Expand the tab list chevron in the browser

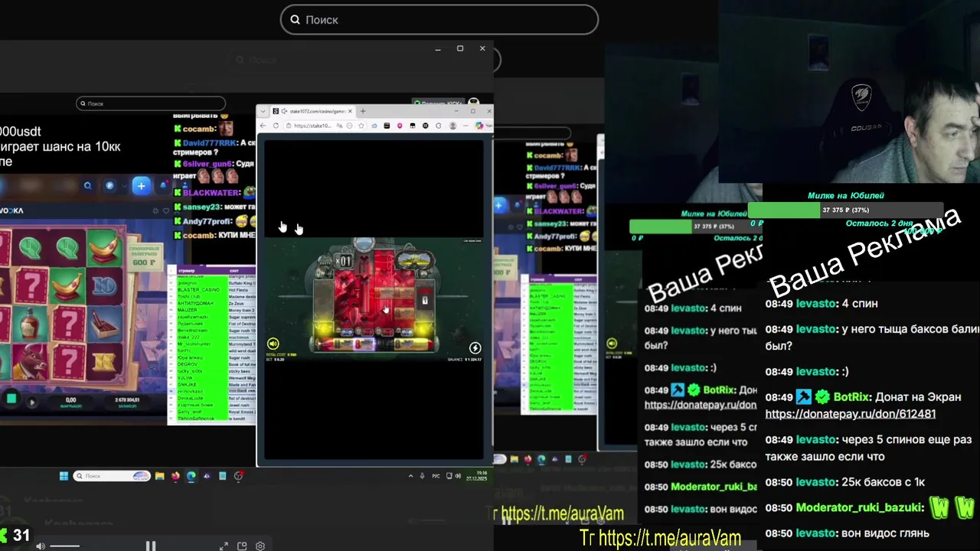(x=263, y=111)
